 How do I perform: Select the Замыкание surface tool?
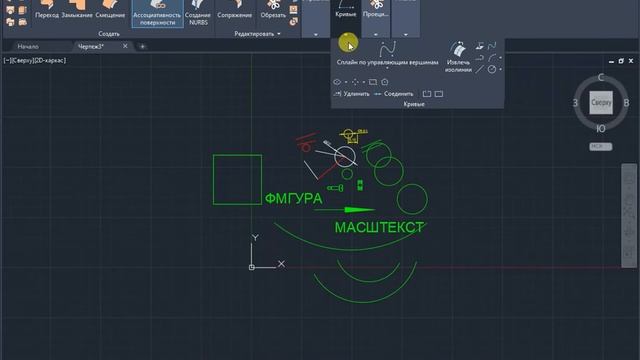pos(77,10)
